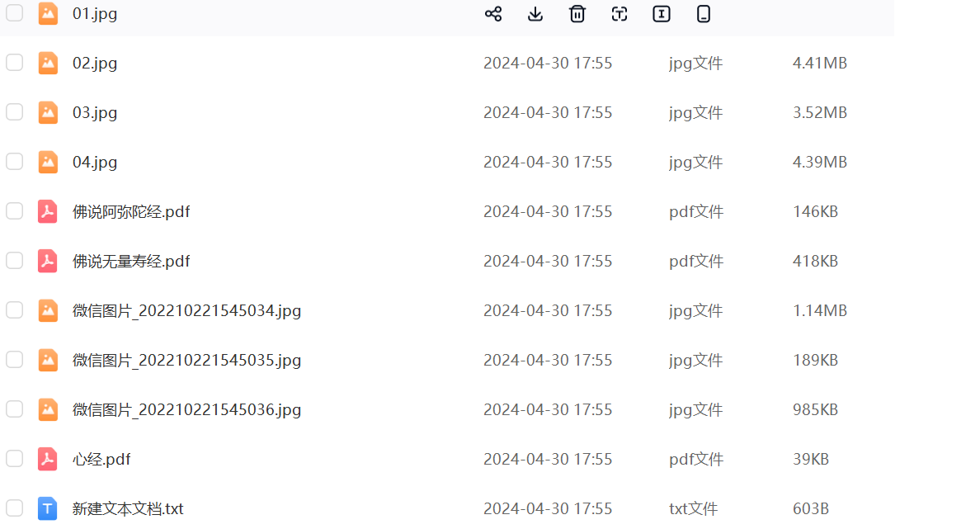Click the text recognition icon for 01.jpg
Screen dimensions: 980x529
(620, 14)
